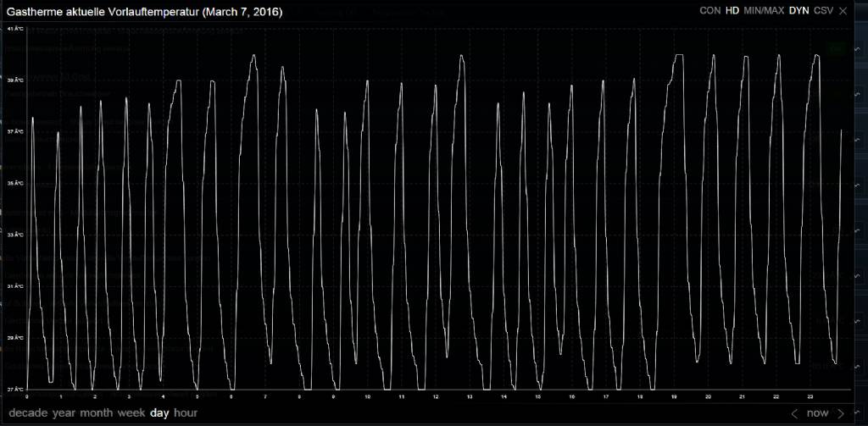This screenshot has height=426, width=868.
Task: Turn off DYN dynamic scaling
Action: pyautogui.click(x=798, y=11)
